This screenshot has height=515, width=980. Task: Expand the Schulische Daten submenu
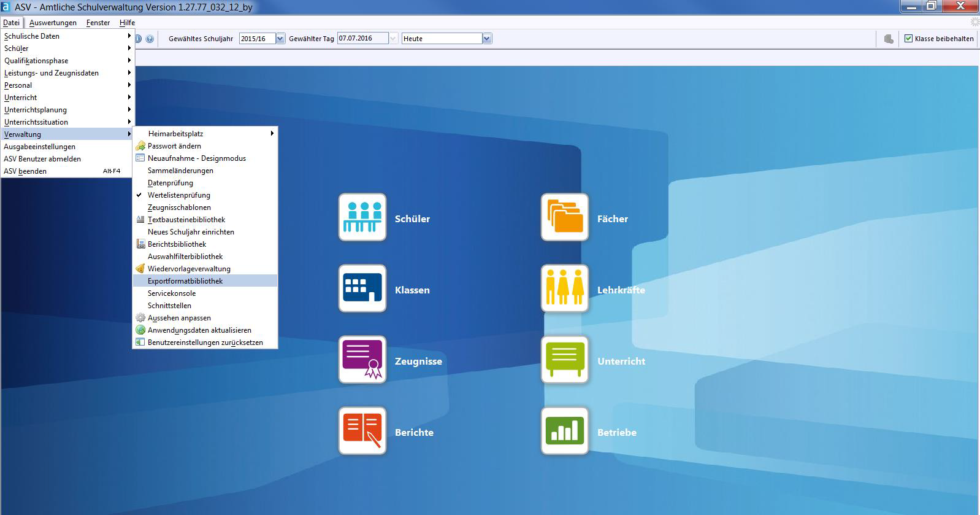pos(66,36)
